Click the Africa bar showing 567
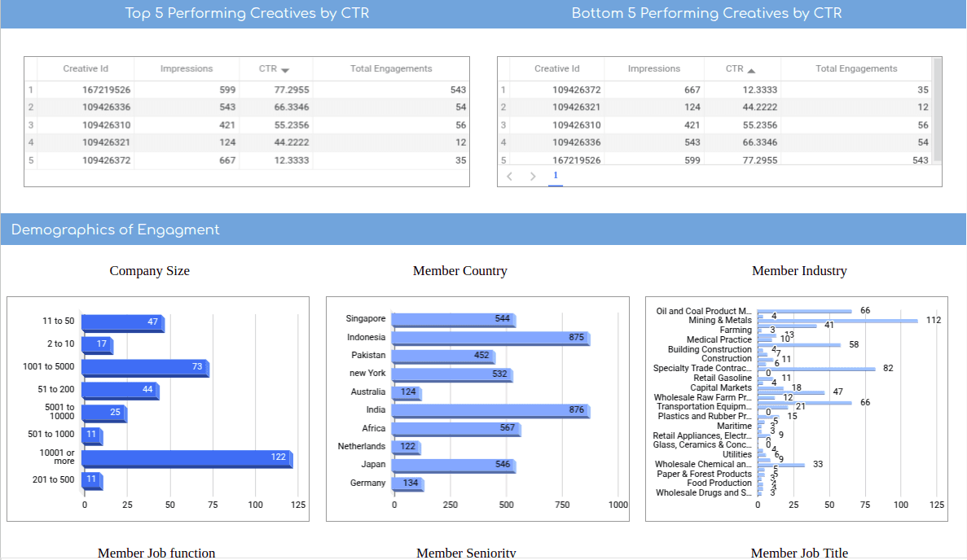Screen dimensions: 967x560 pos(455,430)
